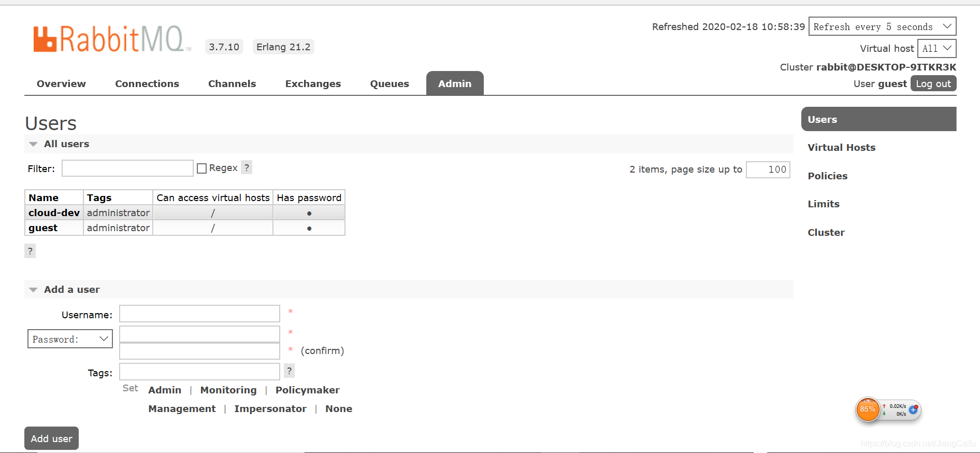Viewport: 980px width, 453px height.
Task: Switch to the Exchanges tab
Action: coord(313,83)
